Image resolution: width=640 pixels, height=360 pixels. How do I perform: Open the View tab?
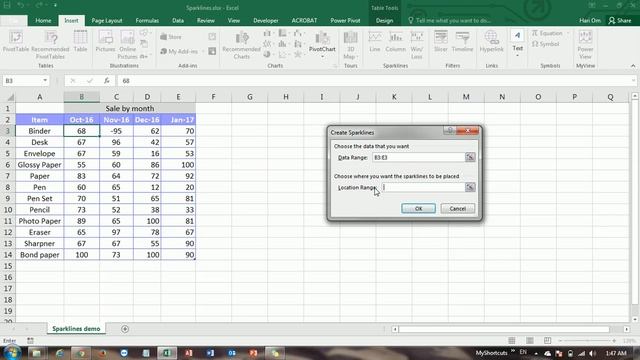(234, 20)
